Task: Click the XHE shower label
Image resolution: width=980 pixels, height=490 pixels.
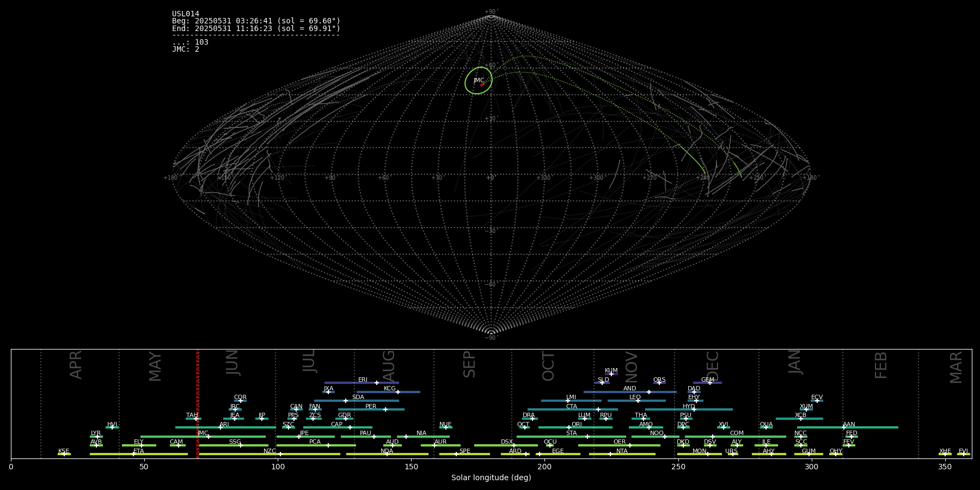Action: click(x=945, y=451)
